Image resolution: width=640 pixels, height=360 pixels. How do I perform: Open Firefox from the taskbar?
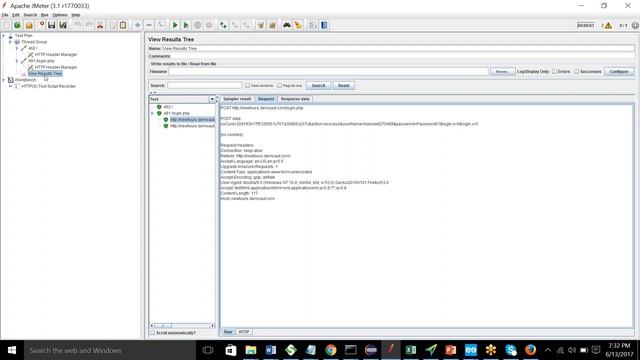coord(530,350)
